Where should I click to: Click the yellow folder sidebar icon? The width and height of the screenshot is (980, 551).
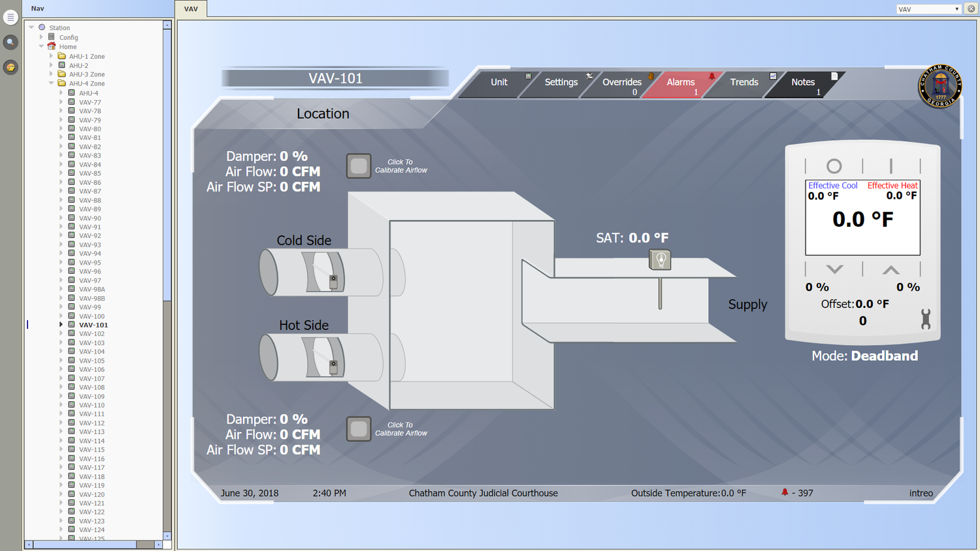point(10,67)
